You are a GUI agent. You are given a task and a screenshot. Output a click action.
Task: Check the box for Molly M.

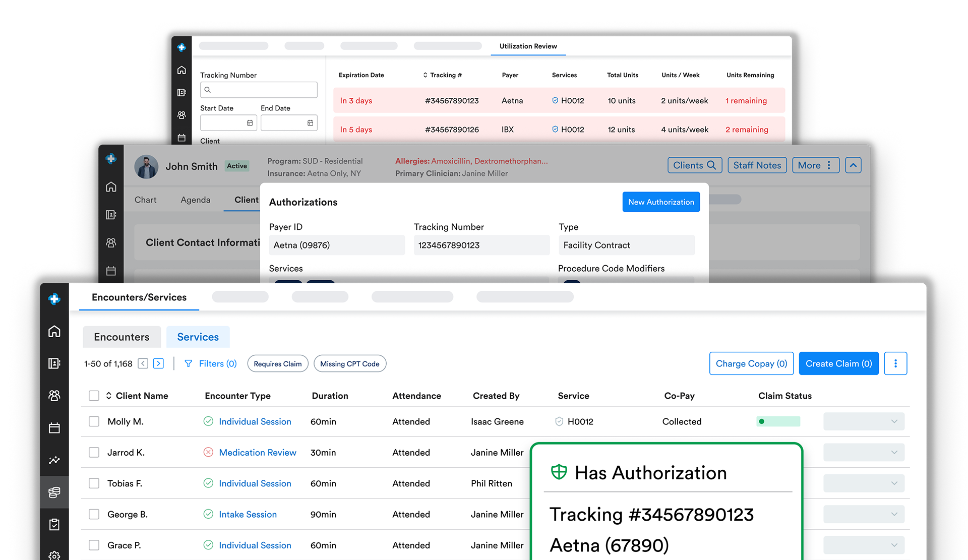point(94,421)
